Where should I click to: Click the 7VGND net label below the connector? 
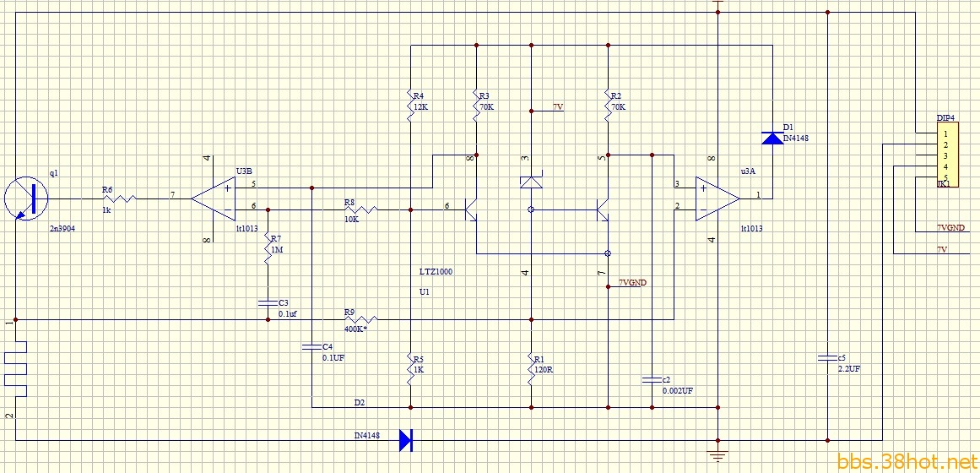click(x=950, y=226)
